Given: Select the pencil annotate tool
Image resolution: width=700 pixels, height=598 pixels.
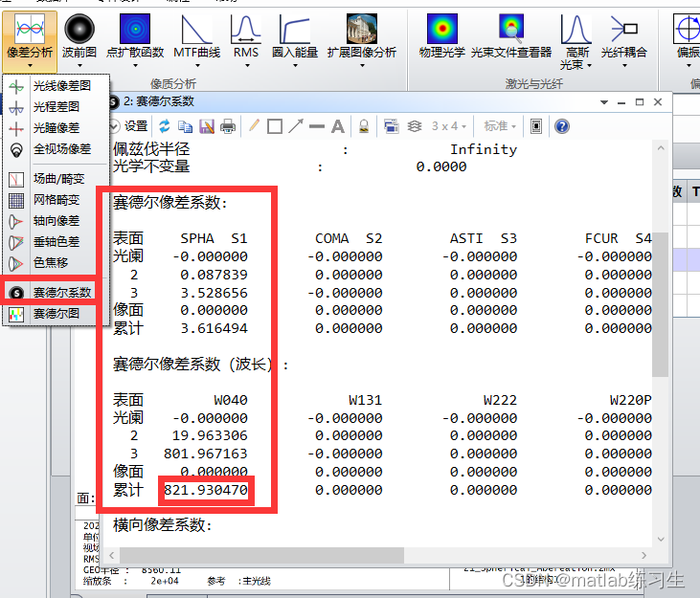Looking at the screenshot, I should coord(255,126).
